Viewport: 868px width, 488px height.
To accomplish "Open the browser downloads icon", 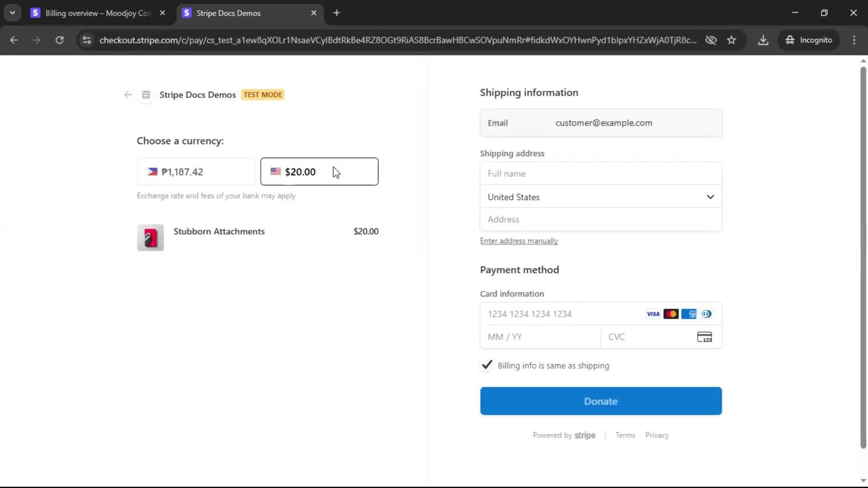I will click(763, 40).
